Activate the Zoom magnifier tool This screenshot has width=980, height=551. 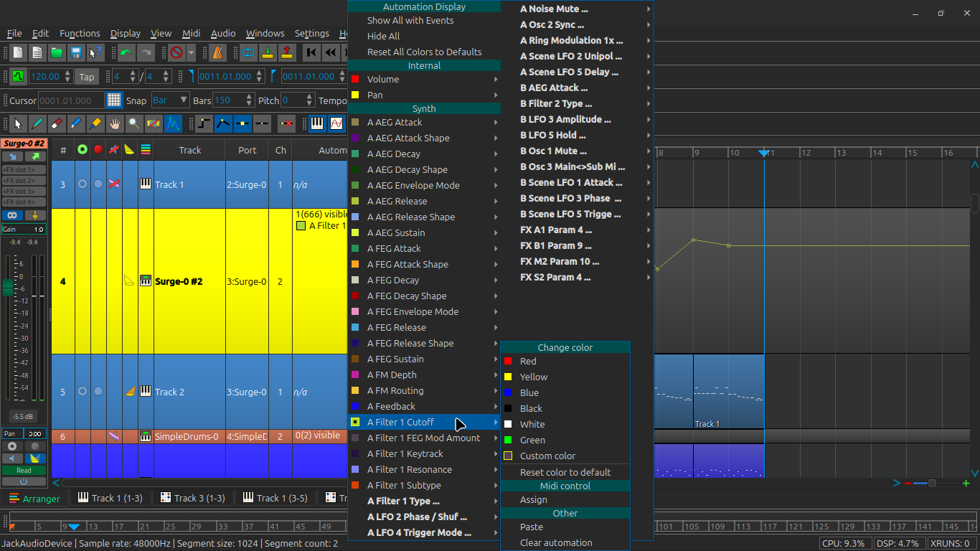tap(134, 123)
